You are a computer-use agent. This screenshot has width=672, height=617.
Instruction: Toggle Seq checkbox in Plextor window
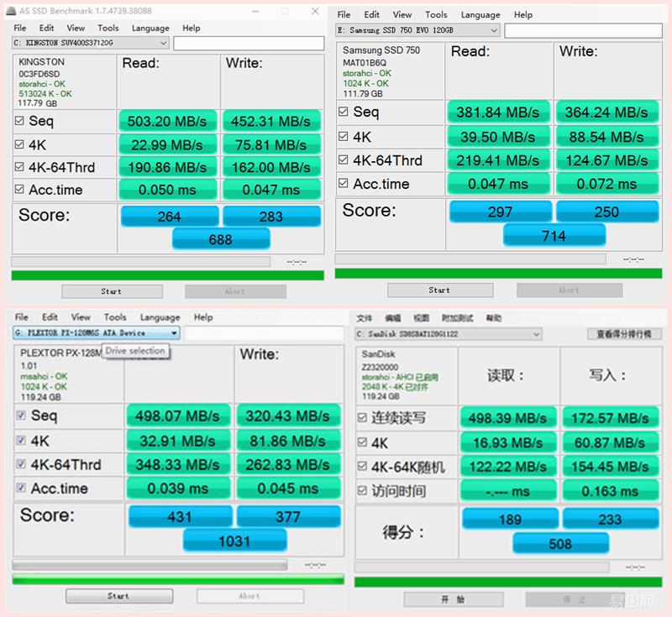click(x=20, y=415)
